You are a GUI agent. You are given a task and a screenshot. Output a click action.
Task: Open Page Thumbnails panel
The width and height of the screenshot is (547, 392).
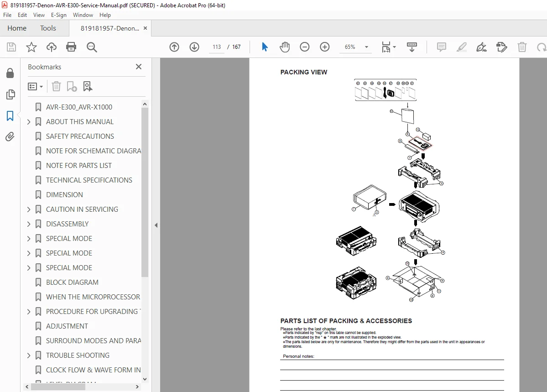[10, 94]
